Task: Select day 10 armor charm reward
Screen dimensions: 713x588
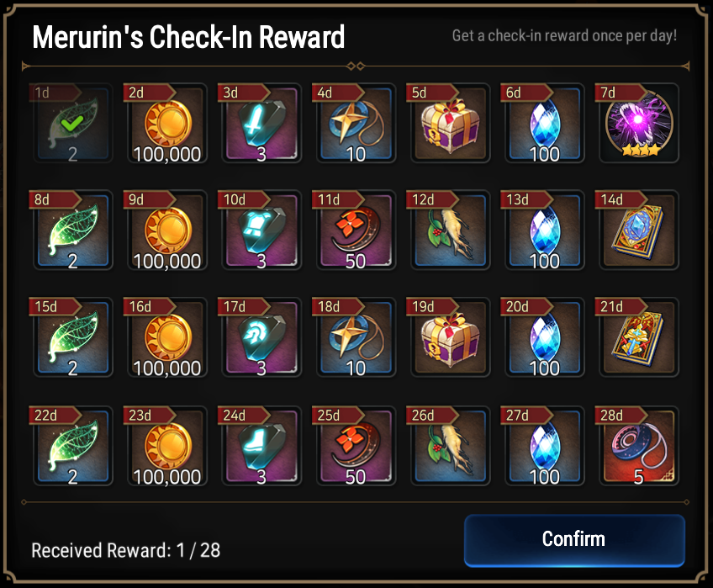Action: 261,230
